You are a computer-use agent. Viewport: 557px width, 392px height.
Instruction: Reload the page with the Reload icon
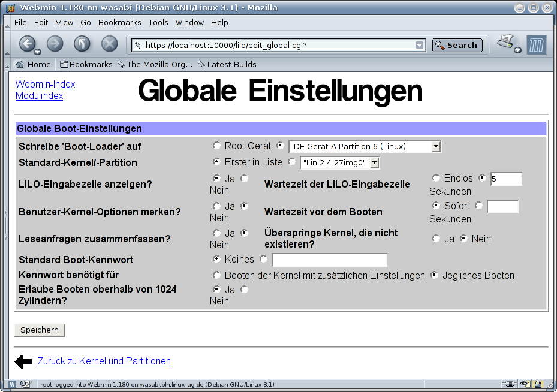82,44
